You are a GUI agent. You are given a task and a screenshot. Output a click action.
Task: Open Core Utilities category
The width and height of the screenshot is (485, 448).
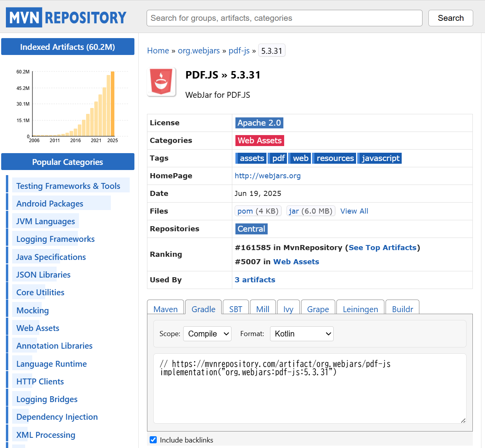pos(40,293)
